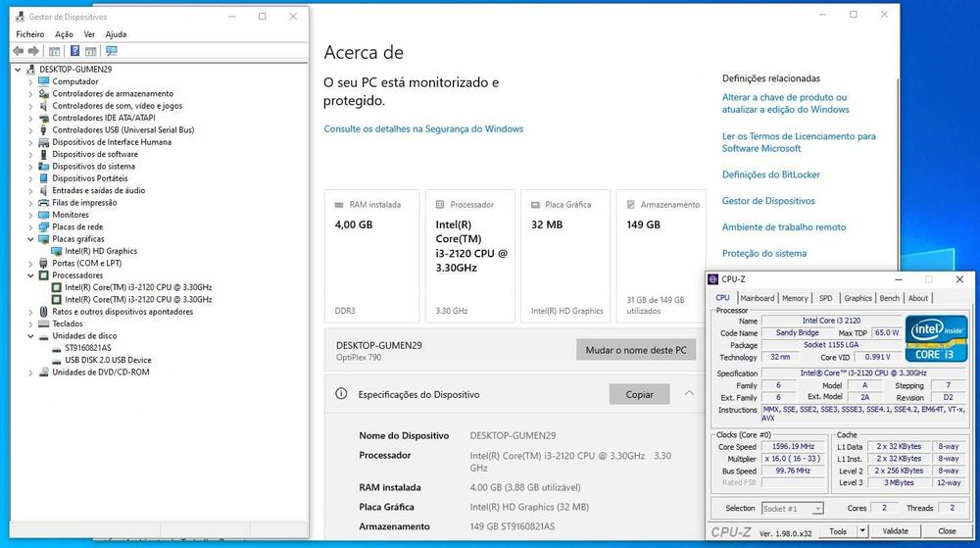Collapse the DESKTOP-GUMEN29 root node
This screenshot has width=980, height=548.
click(x=18, y=70)
